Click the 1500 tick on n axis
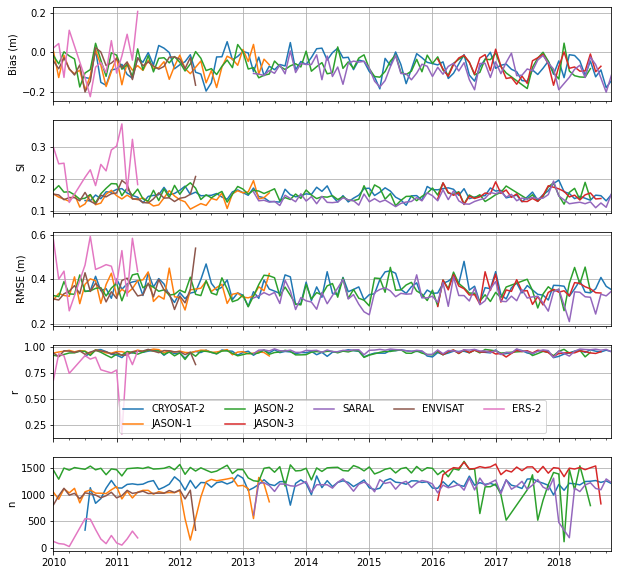The image size is (618, 575). coord(34,469)
